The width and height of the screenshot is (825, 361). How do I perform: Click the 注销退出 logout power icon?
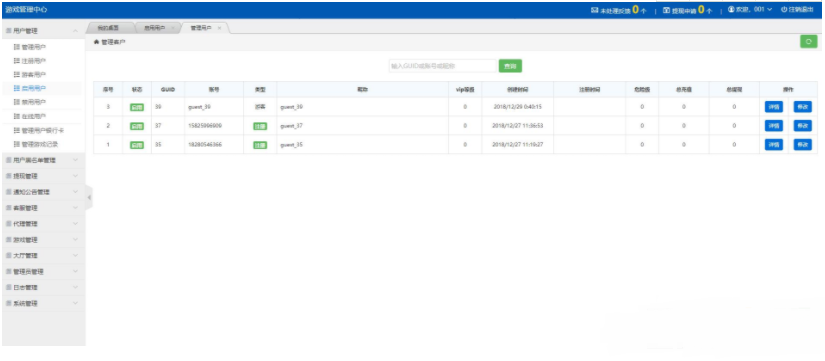click(x=784, y=9)
